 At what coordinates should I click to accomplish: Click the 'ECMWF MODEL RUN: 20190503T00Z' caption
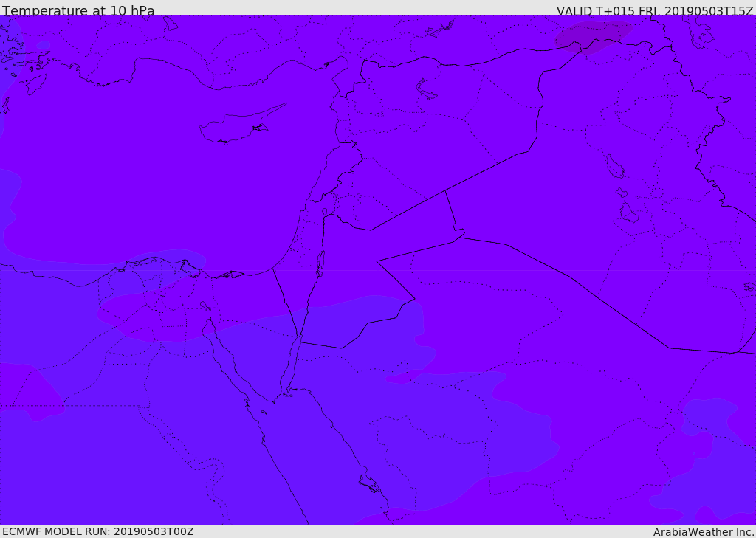coord(98,531)
